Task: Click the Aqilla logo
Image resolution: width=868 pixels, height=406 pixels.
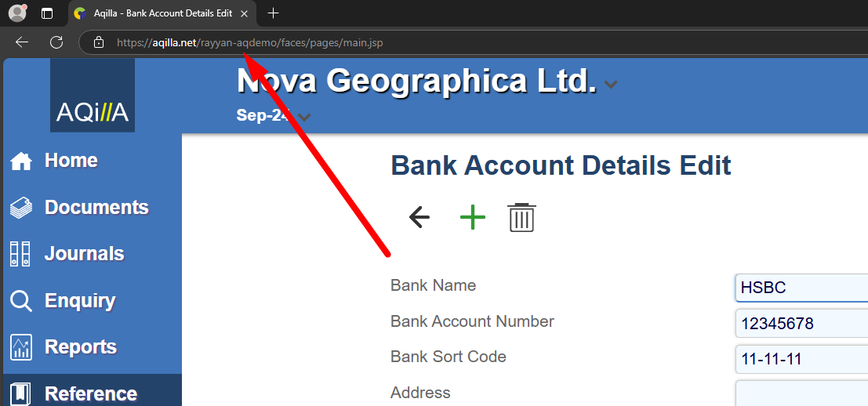Action: pyautogui.click(x=93, y=96)
